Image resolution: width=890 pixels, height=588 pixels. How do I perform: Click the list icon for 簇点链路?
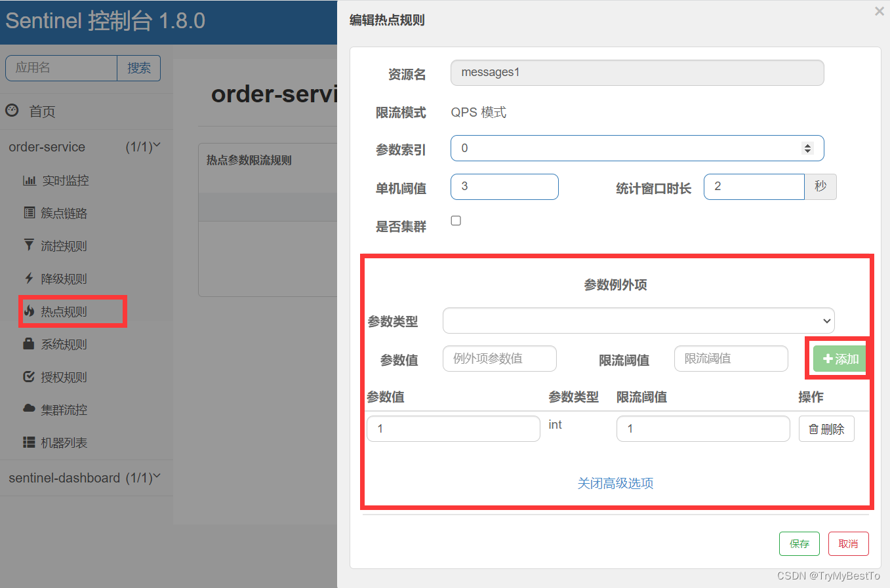coord(29,212)
